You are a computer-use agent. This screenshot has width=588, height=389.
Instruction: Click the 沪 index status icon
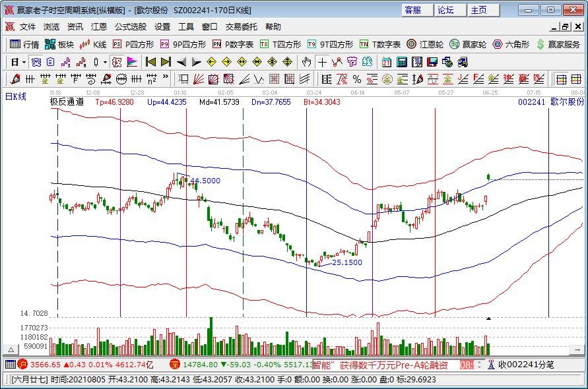click(23, 364)
